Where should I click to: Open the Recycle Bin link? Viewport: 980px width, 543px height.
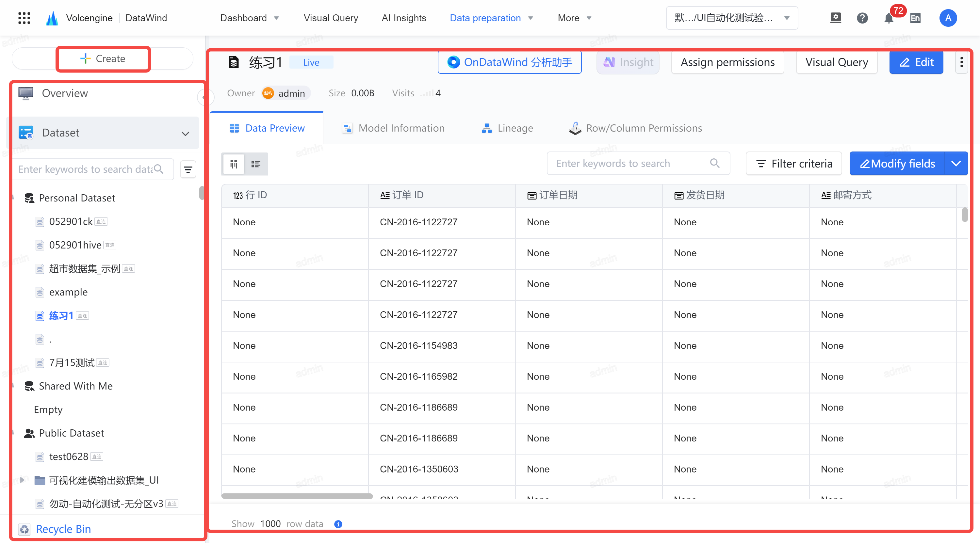point(63,529)
